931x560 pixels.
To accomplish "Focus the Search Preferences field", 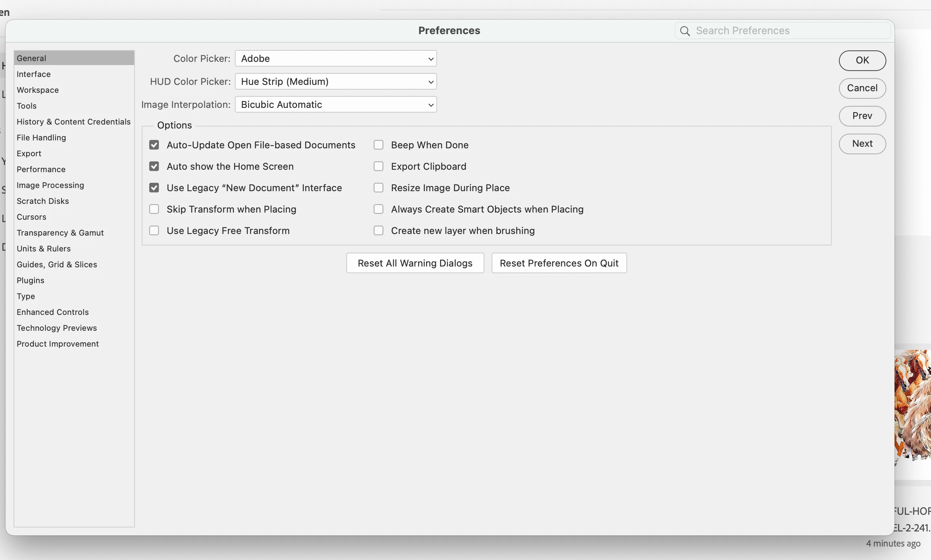I will click(x=790, y=31).
